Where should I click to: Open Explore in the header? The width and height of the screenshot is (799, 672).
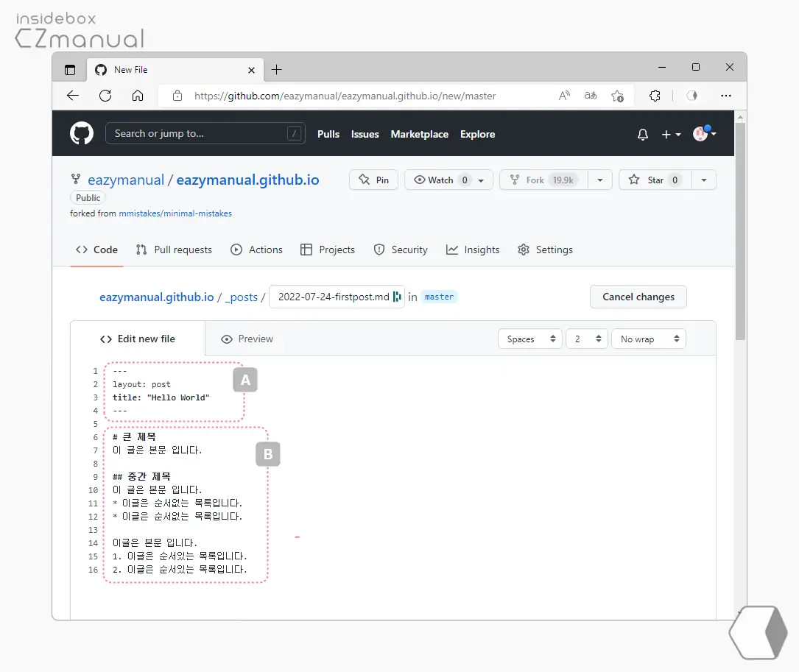[477, 135]
